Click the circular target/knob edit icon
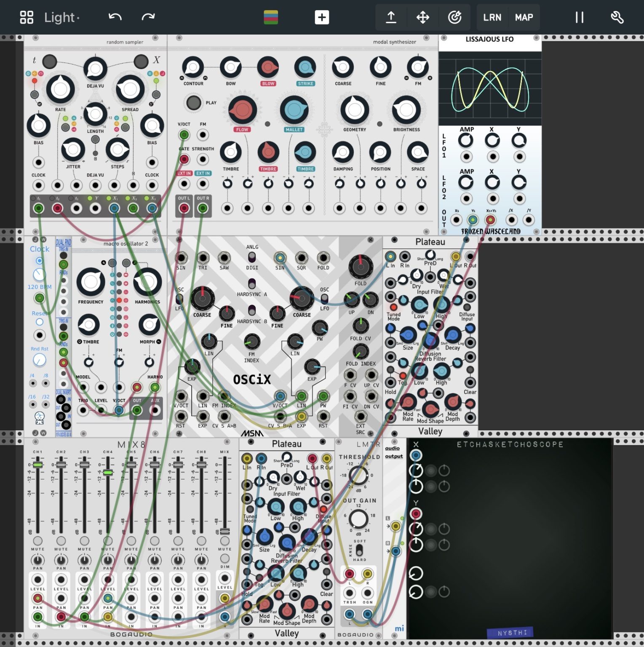Screen dimensions: 644x647 coord(454,17)
